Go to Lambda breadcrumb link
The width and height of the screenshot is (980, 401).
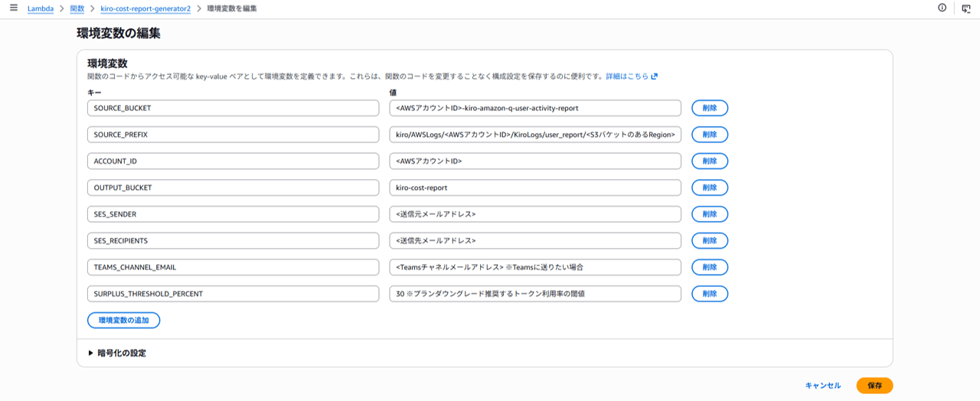[x=41, y=8]
